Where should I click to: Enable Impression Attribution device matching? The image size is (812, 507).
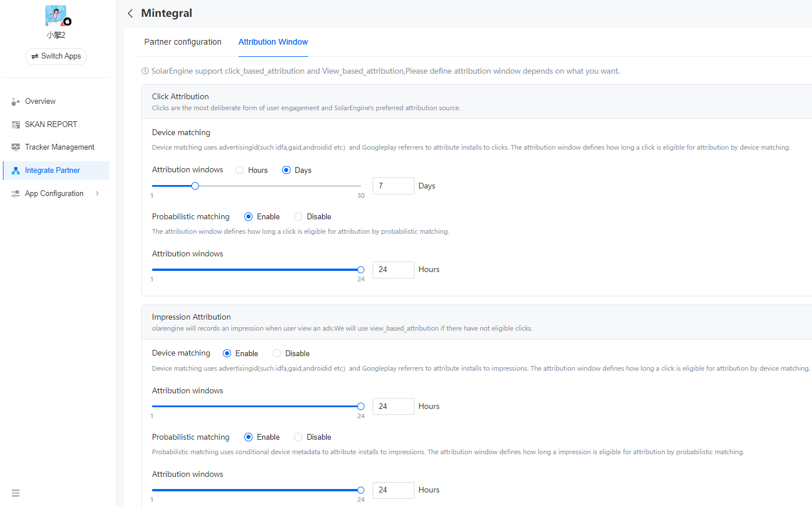coord(227,353)
